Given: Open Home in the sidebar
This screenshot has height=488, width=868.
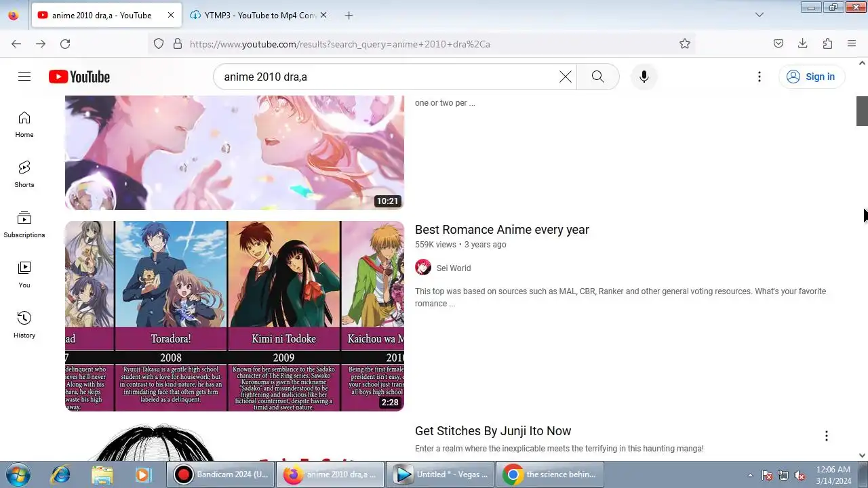Looking at the screenshot, I should click(24, 125).
